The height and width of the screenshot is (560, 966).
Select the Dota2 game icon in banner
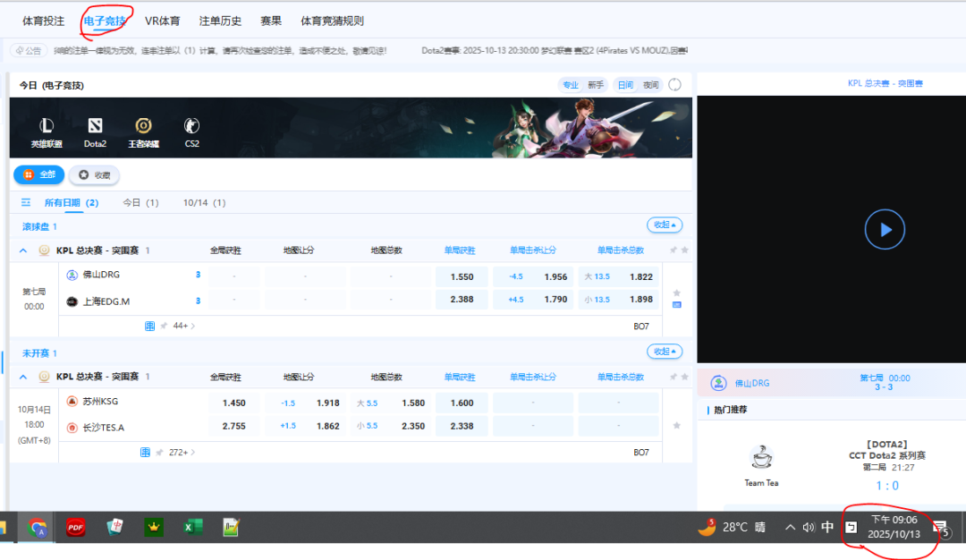[x=95, y=131]
